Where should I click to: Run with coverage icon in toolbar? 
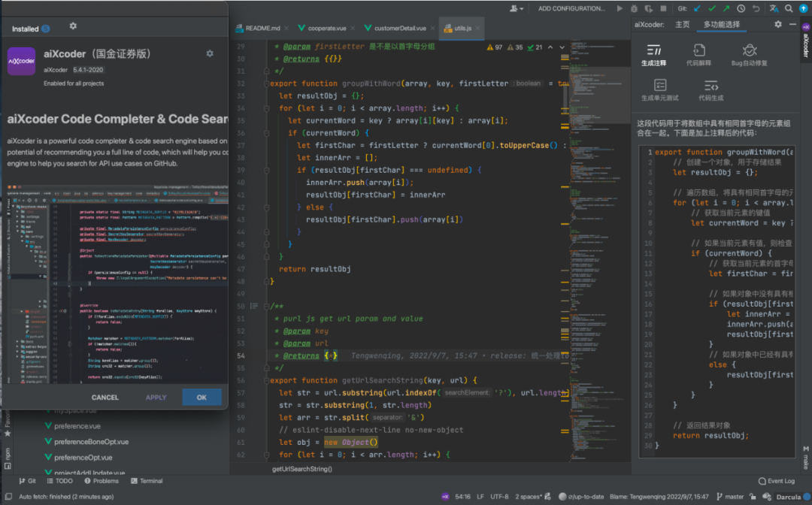point(648,8)
